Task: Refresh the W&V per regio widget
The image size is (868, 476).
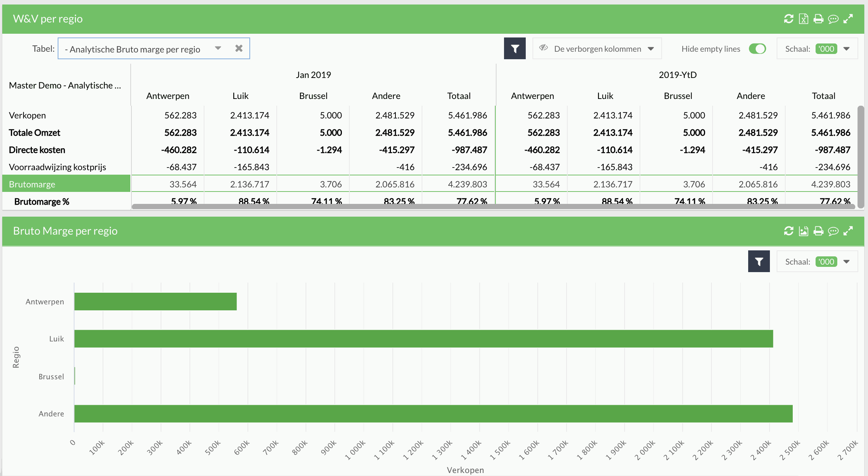Action: [789, 19]
